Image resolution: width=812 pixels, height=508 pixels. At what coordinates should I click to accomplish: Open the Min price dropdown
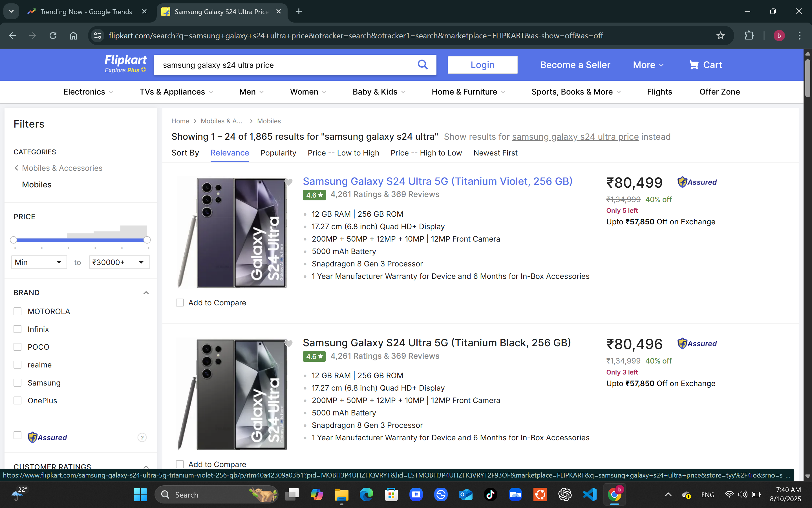click(x=39, y=262)
